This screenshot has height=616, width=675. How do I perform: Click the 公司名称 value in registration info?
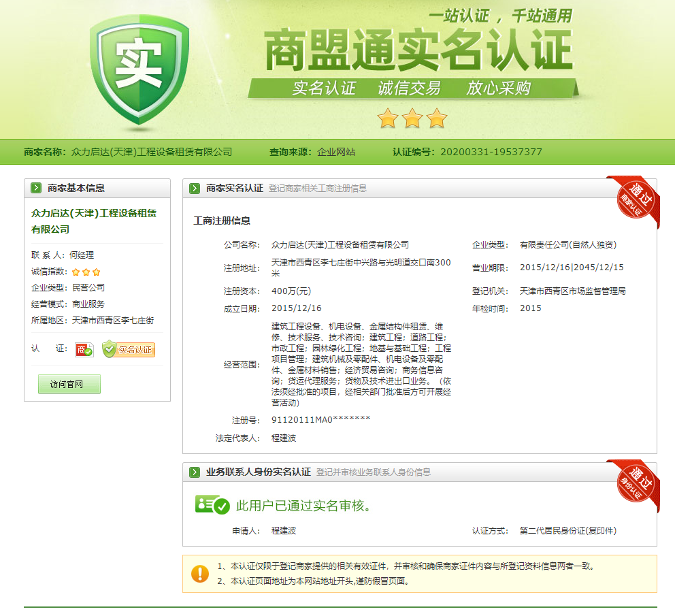click(x=340, y=244)
